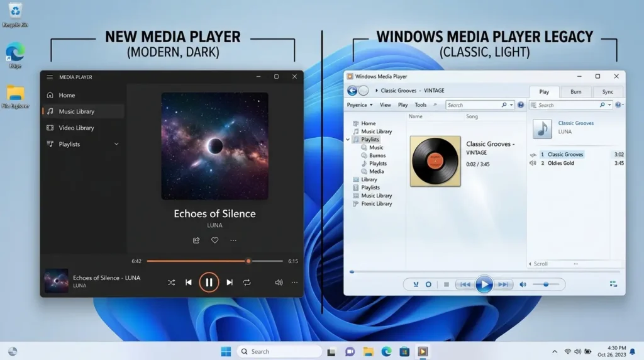Screen dimensions: 644x360
Task: Skip to previous track in dark Media Player
Action: [x=189, y=283]
